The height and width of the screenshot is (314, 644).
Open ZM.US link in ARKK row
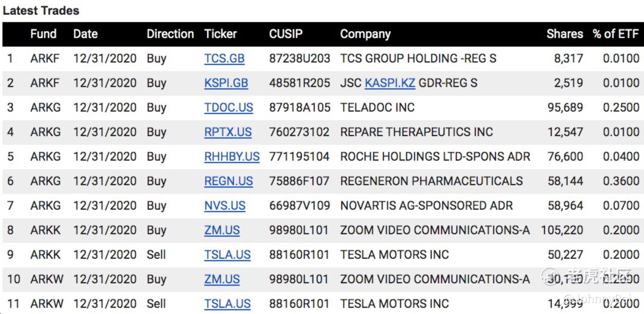222,230
